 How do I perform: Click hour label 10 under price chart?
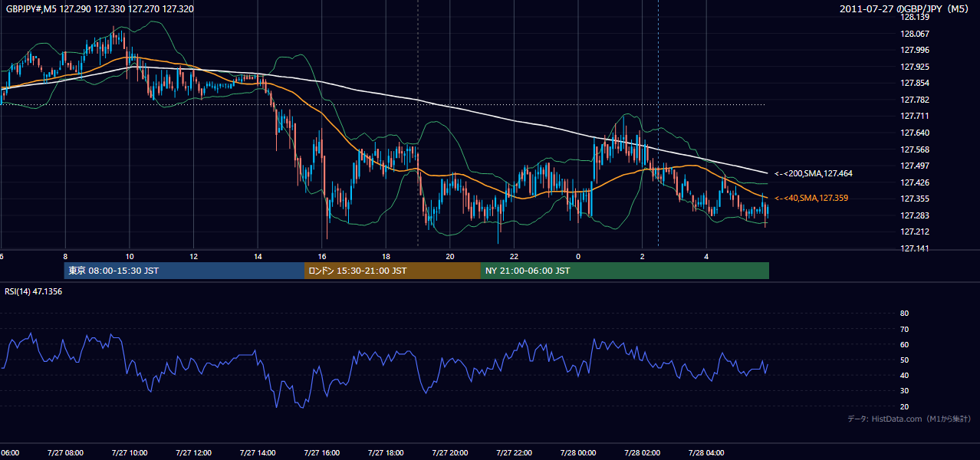(x=130, y=256)
